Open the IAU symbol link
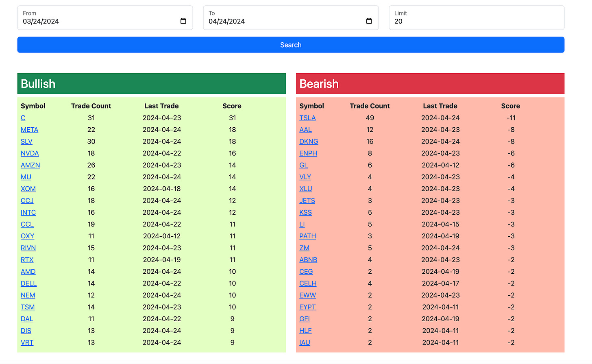The width and height of the screenshot is (592, 364). pos(305,342)
